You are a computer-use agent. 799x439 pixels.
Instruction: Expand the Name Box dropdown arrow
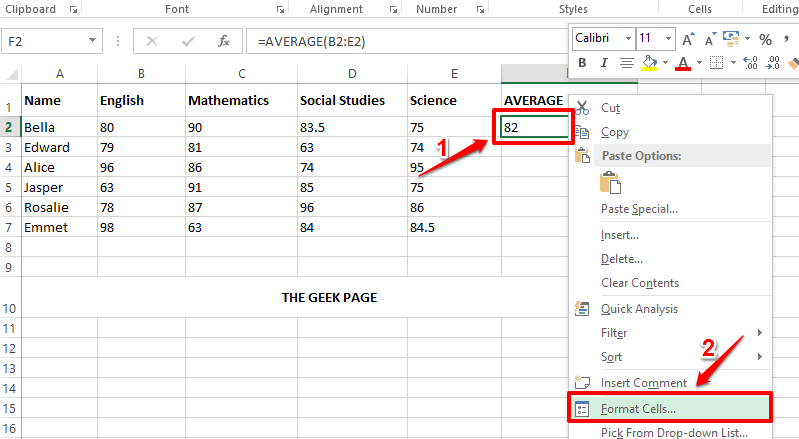coord(93,42)
